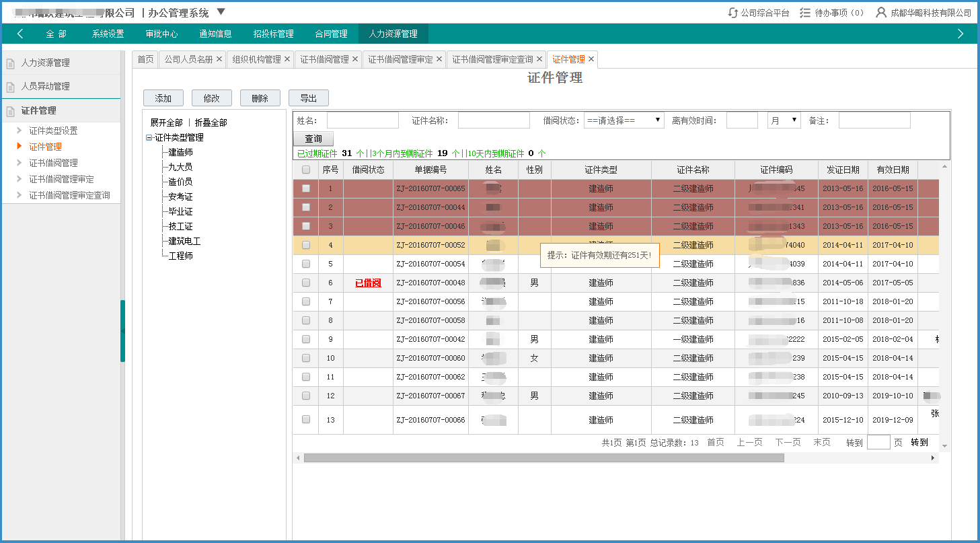Viewport: 980px width, 543px height.
Task: Click the 人员异动管理 sidebar document icon
Action: point(10,87)
